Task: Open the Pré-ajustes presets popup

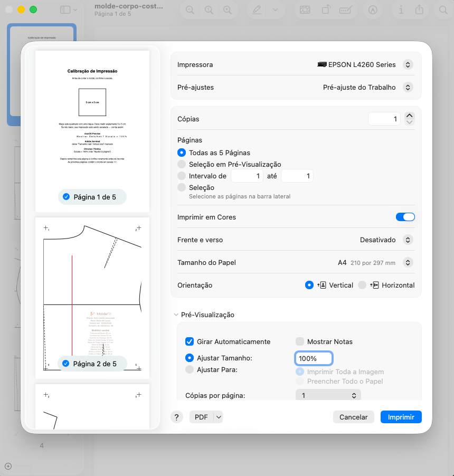Action: [x=408, y=88]
